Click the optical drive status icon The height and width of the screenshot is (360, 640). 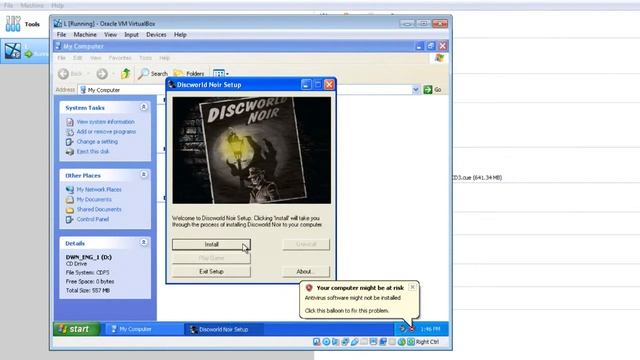[326, 342]
